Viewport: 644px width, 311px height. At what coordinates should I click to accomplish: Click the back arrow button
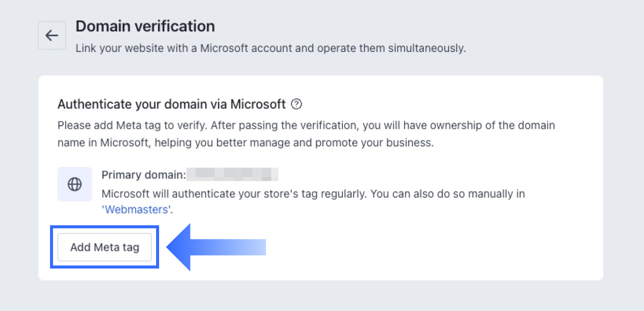point(52,35)
